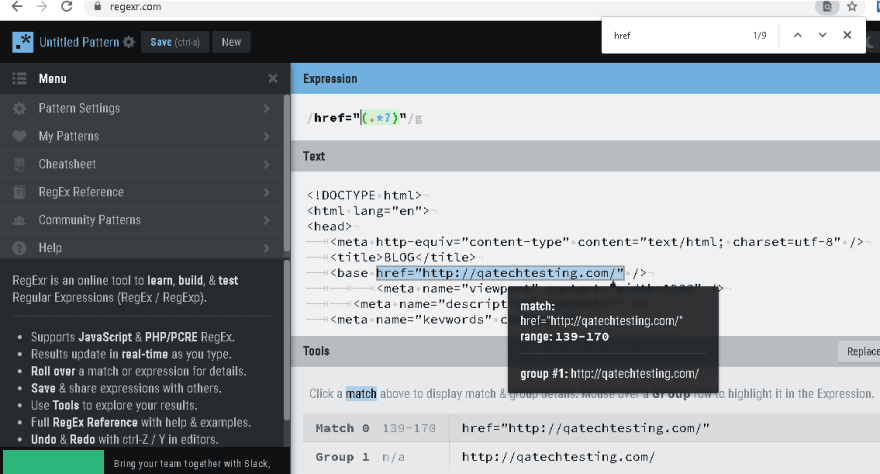Create a new pattern with New button
The width and height of the screenshot is (880, 474).
(x=231, y=42)
